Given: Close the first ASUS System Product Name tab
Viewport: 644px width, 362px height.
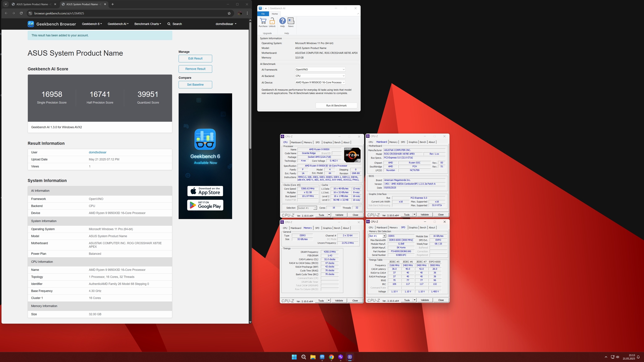Looking at the screenshot, I should [55, 4].
